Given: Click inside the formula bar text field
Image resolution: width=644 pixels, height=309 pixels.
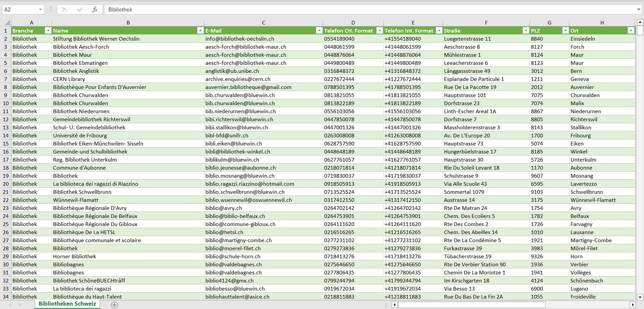Looking at the screenshot, I should [357, 9].
